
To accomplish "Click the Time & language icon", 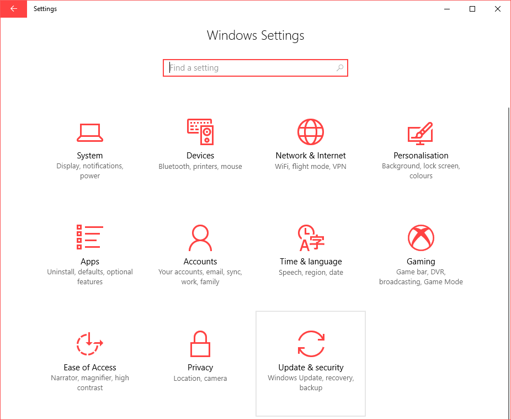I will click(311, 238).
